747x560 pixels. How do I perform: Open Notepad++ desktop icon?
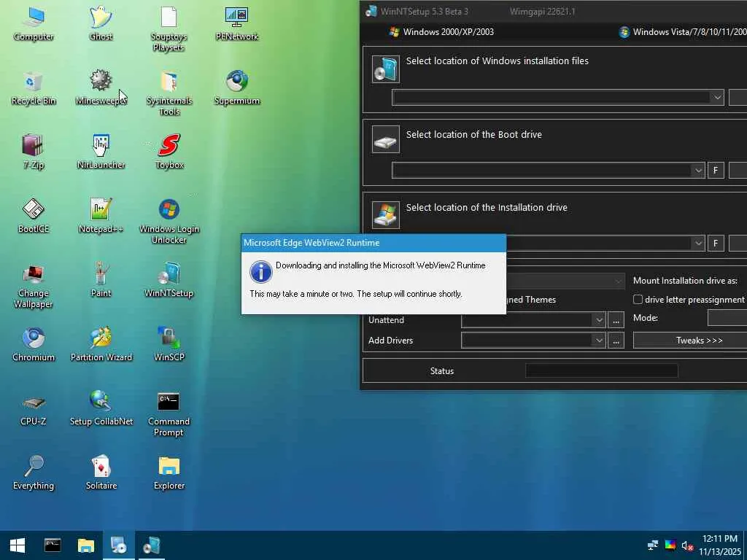(x=101, y=216)
